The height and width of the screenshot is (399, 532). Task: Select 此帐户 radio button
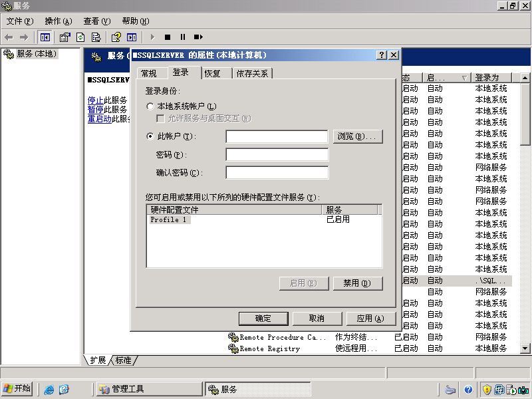click(150, 136)
